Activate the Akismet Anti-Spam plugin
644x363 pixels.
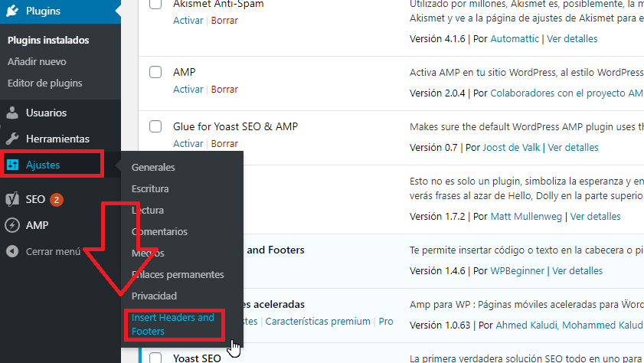click(x=188, y=21)
